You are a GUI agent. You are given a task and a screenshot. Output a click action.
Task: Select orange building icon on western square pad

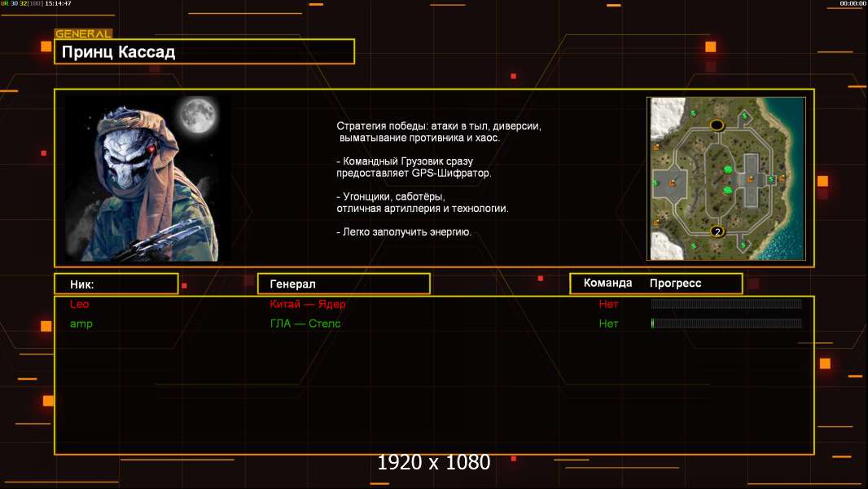[673, 183]
